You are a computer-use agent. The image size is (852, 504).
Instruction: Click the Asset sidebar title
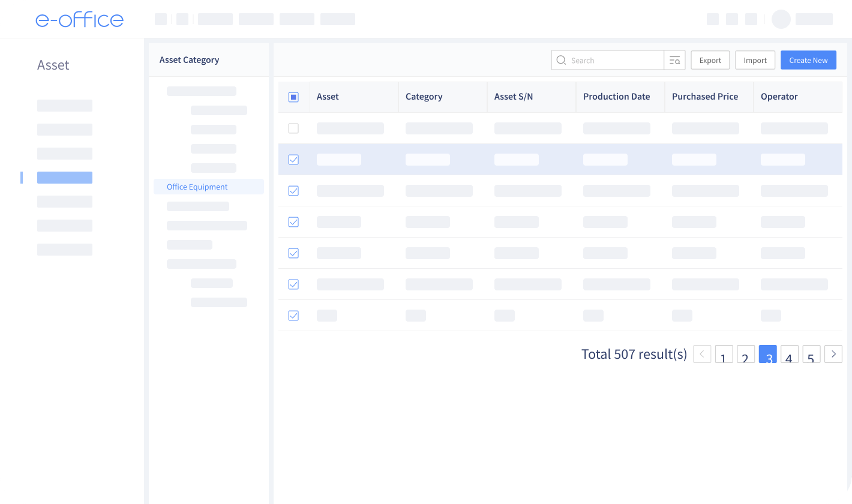tap(53, 65)
